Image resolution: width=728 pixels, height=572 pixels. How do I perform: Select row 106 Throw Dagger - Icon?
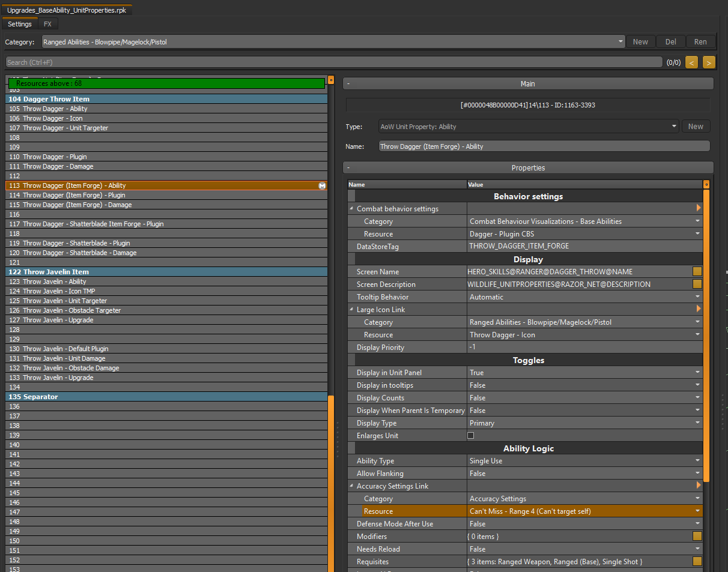(x=166, y=118)
